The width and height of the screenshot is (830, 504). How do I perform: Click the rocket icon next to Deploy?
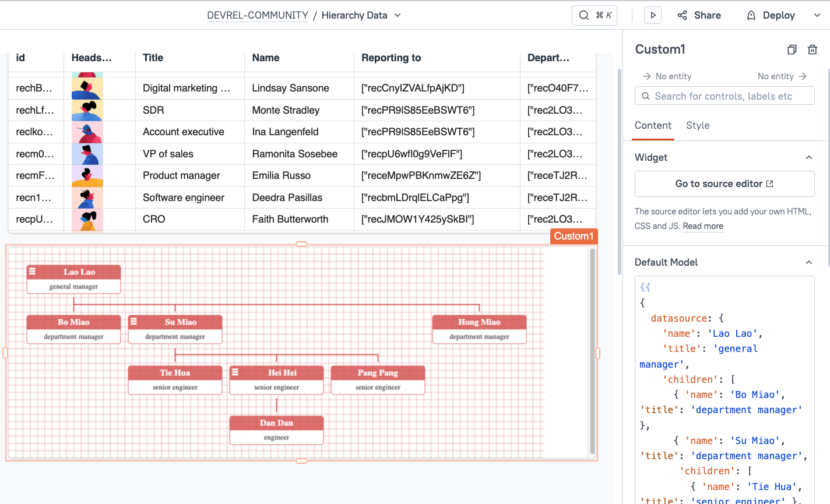751,15
